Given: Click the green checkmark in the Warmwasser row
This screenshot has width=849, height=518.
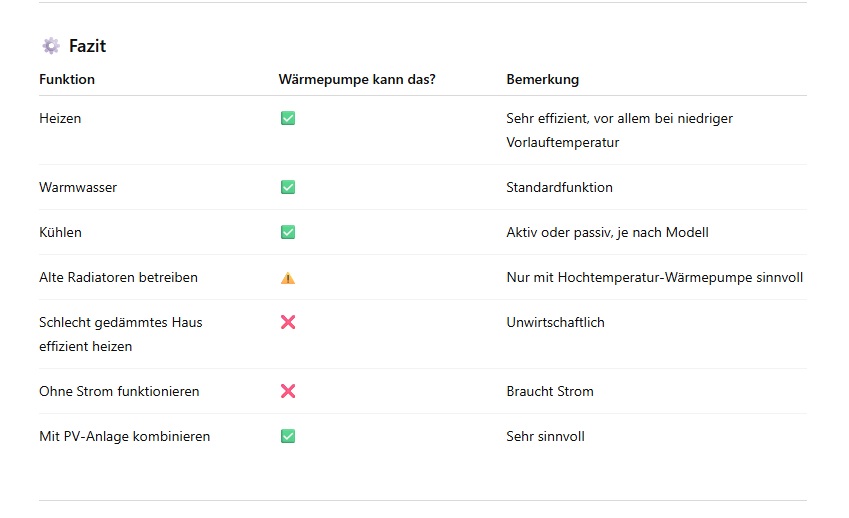Looking at the screenshot, I should point(288,187).
